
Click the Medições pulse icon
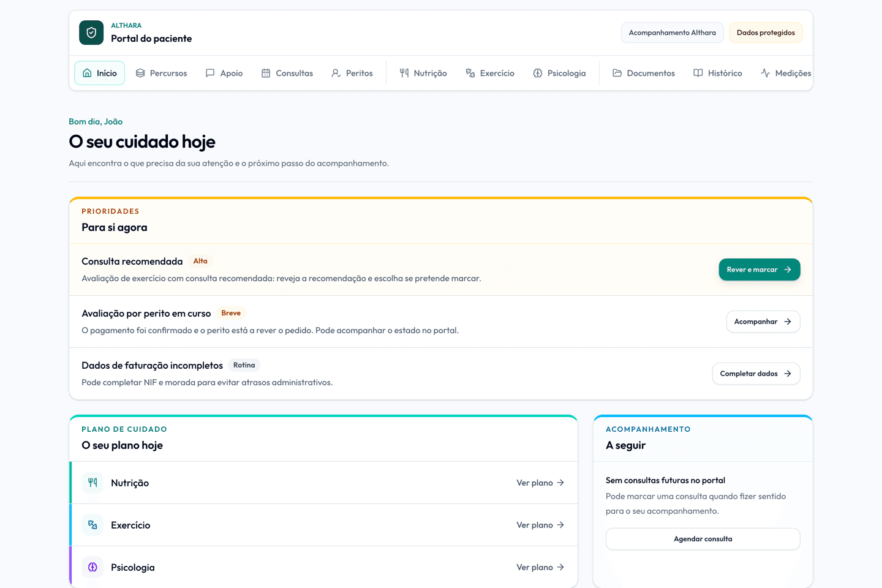point(766,73)
